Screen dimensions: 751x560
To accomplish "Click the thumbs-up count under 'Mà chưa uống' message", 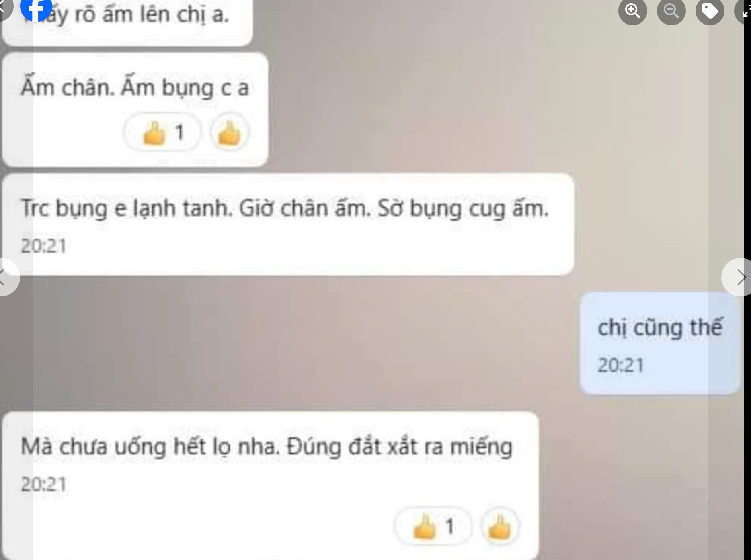I will 433,526.
